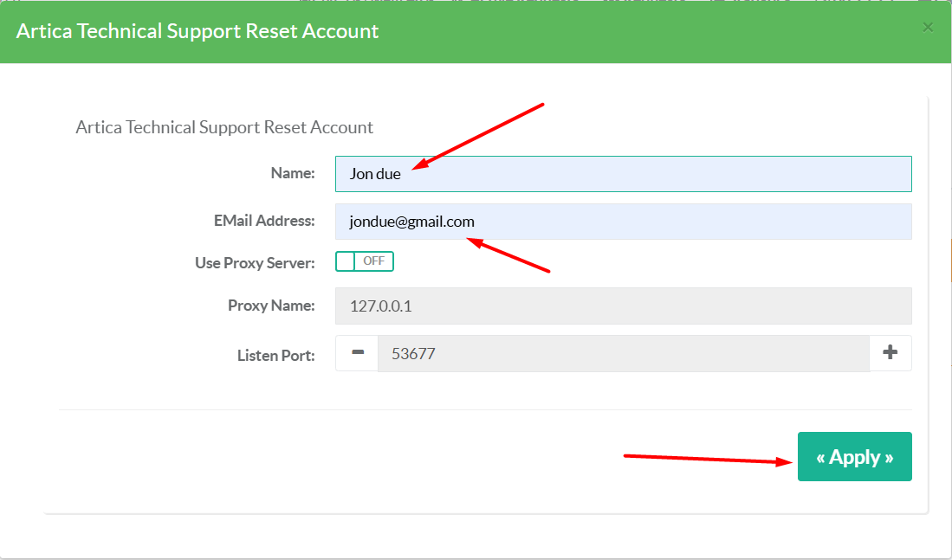This screenshot has height=560, width=952.
Task: Click the "Name:" label
Action: point(293,174)
